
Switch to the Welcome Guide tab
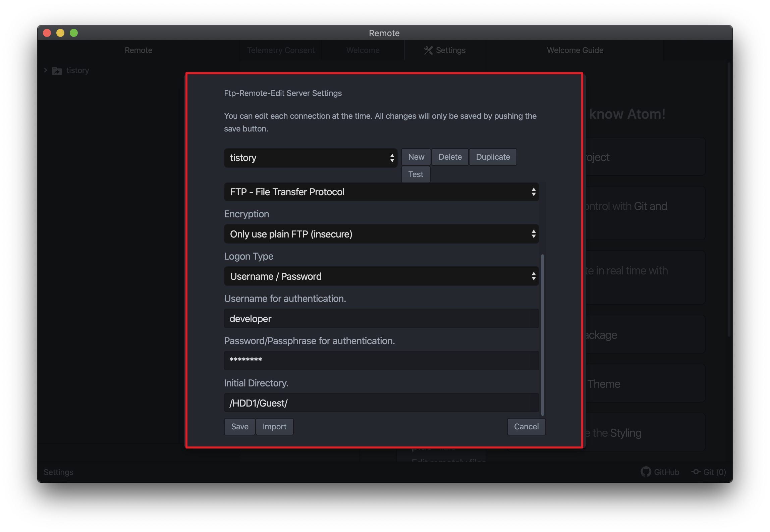point(575,50)
